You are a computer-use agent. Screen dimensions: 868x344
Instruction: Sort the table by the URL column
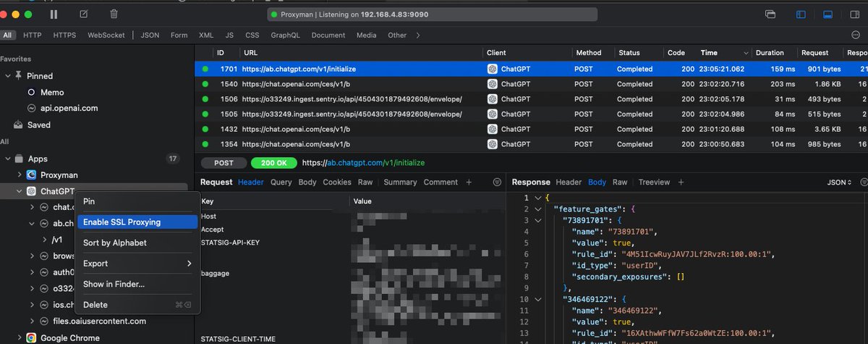pos(361,53)
